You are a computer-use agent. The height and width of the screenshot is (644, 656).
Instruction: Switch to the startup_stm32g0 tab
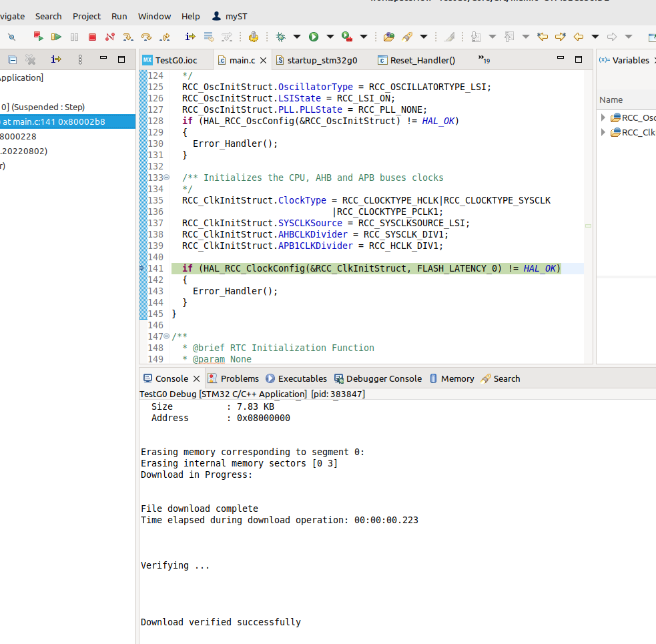click(322, 59)
